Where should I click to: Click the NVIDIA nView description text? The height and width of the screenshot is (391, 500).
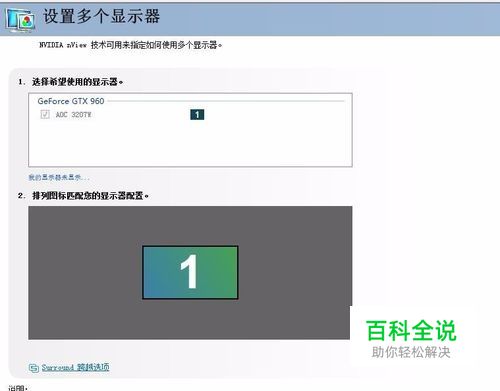131,45
